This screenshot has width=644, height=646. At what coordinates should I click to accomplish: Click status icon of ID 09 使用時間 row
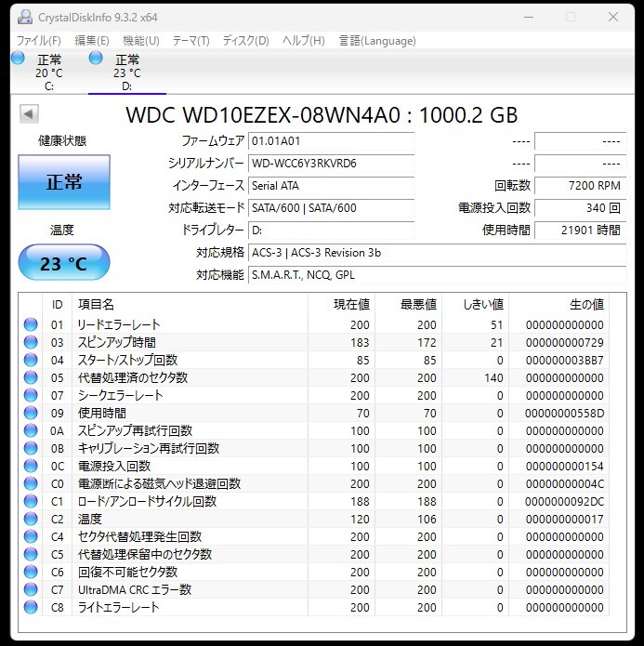(31, 414)
